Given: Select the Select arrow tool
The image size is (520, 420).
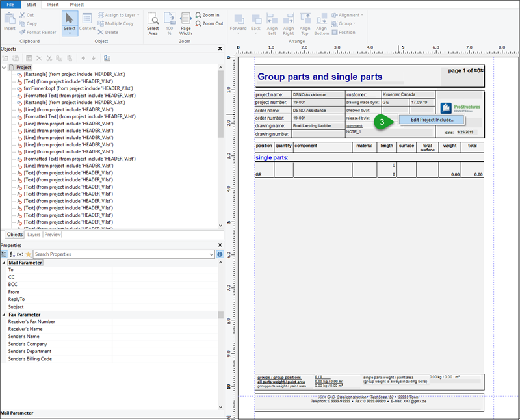Looking at the screenshot, I should pyautogui.click(x=70, y=20).
